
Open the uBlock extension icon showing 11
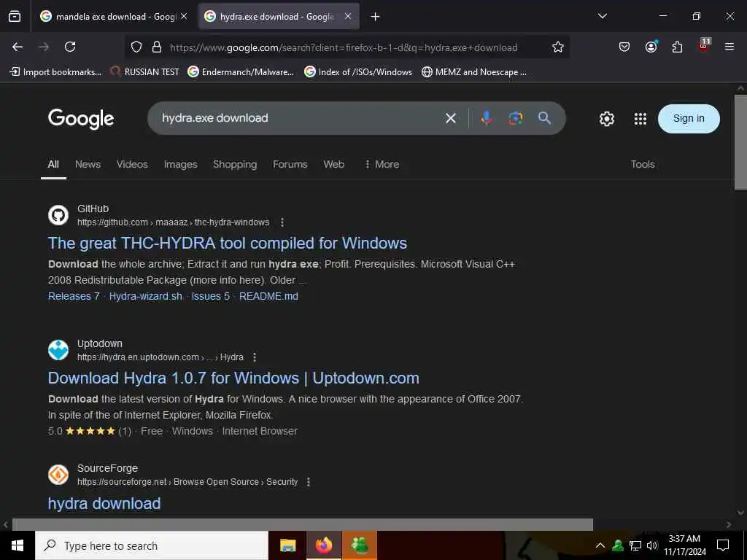(x=704, y=46)
